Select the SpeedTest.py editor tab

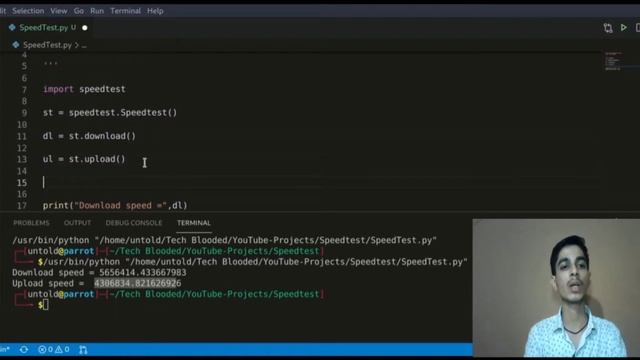click(x=44, y=28)
